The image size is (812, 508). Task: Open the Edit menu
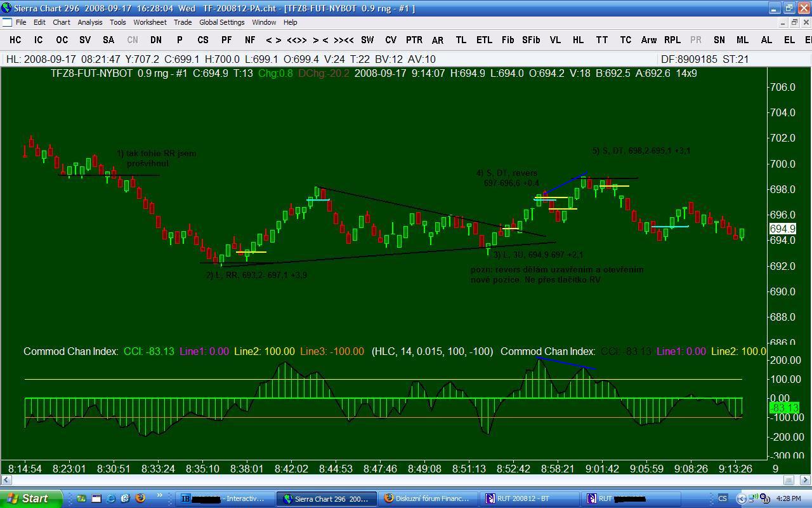pos(39,22)
